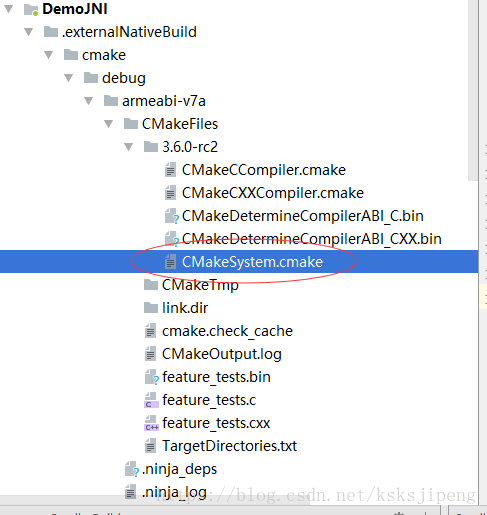Viewport: 487px width, 515px height.
Task: Collapse the .externalNativeBuild folder arrow
Action: tap(29, 32)
